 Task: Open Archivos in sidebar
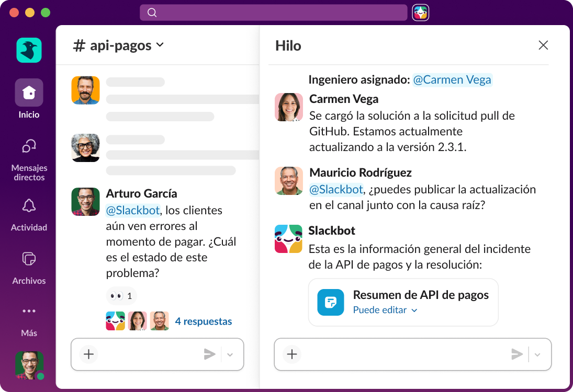[x=29, y=268]
